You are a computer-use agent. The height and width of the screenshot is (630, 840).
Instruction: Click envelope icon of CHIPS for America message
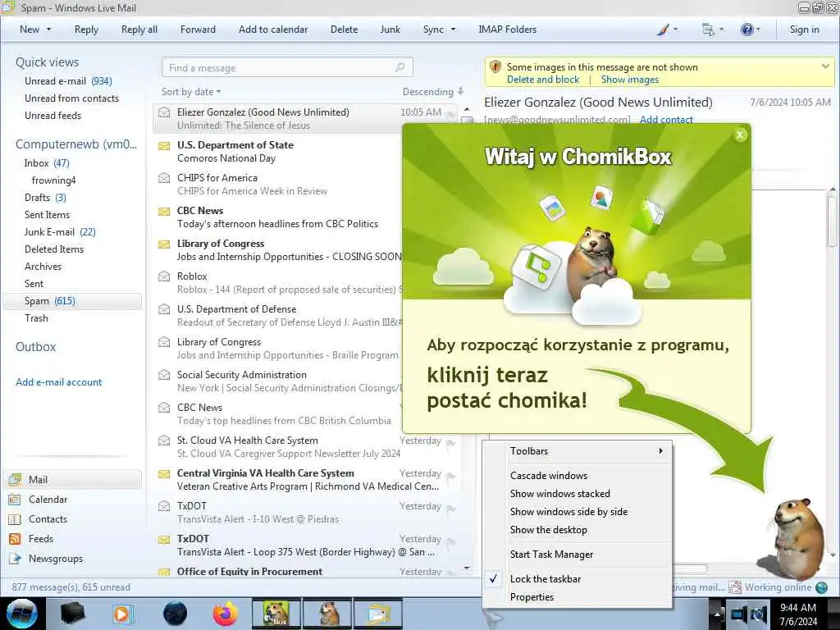[164, 178]
